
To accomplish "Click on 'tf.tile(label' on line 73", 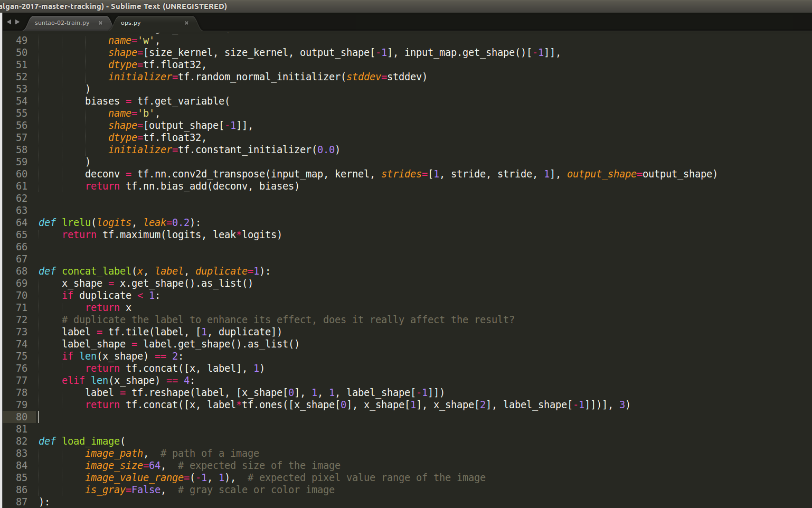I will click(146, 332).
